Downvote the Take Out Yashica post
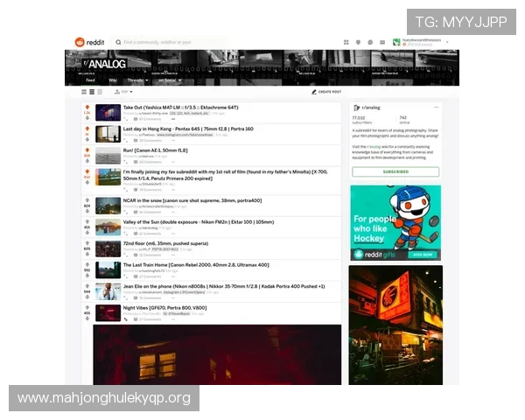This screenshot has height=420, width=525. point(87,118)
